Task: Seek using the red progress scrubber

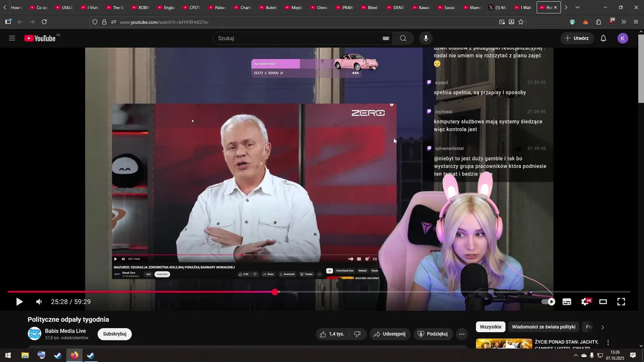Action: tap(275, 292)
